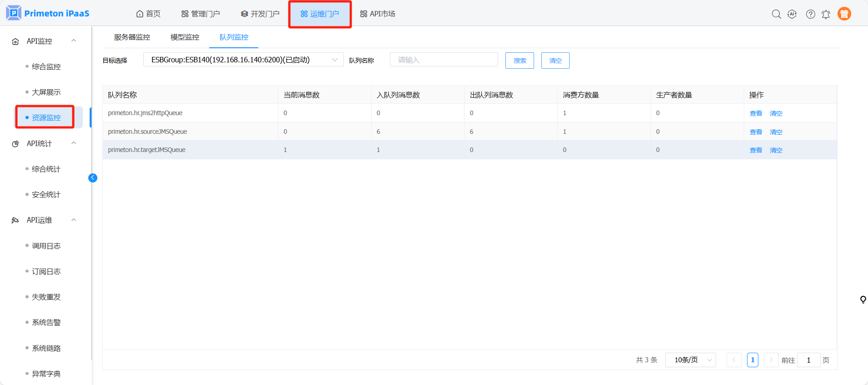Collapse the API监控 menu group
This screenshot has width=868, height=385.
click(74, 41)
